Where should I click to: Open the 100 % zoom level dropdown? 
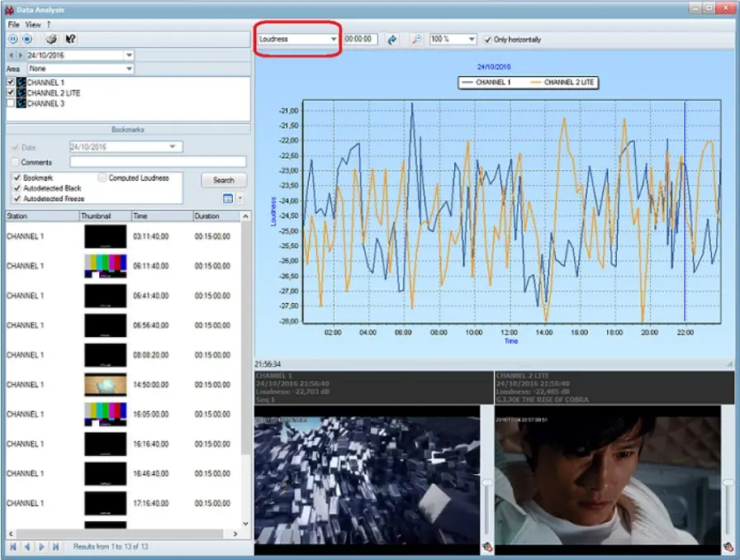click(472, 39)
